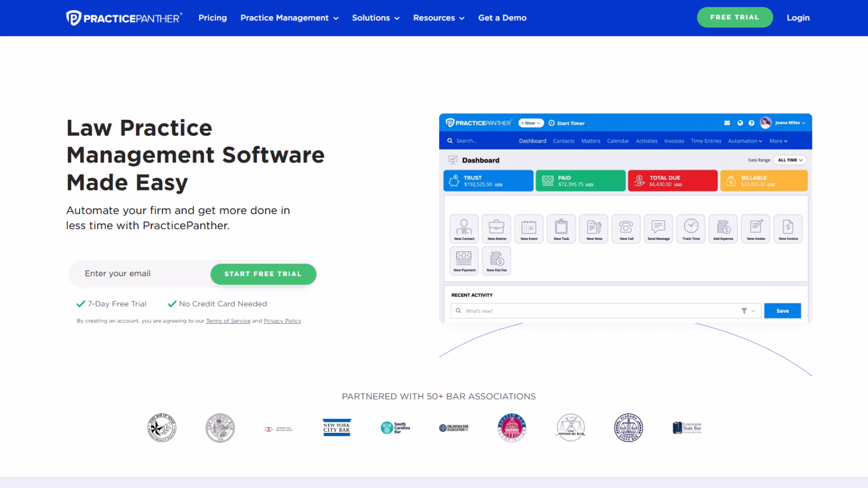Click the State Bar of Texas seal
The width and height of the screenshot is (868, 488).
pos(162,428)
